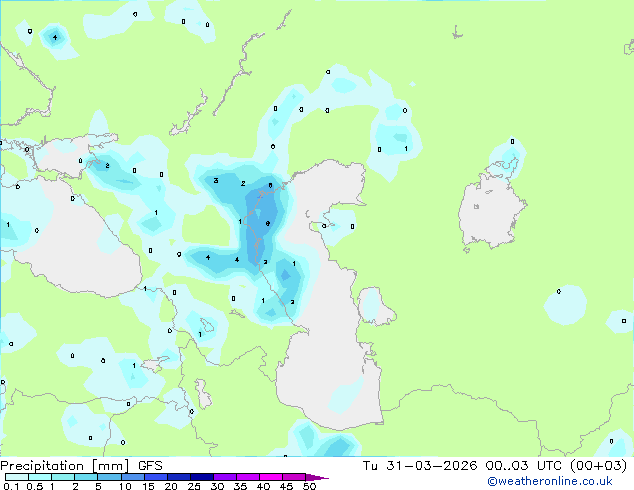Pick the 15–20 mm blue legend swatch
This screenshot has width=634, height=490.
point(156,477)
